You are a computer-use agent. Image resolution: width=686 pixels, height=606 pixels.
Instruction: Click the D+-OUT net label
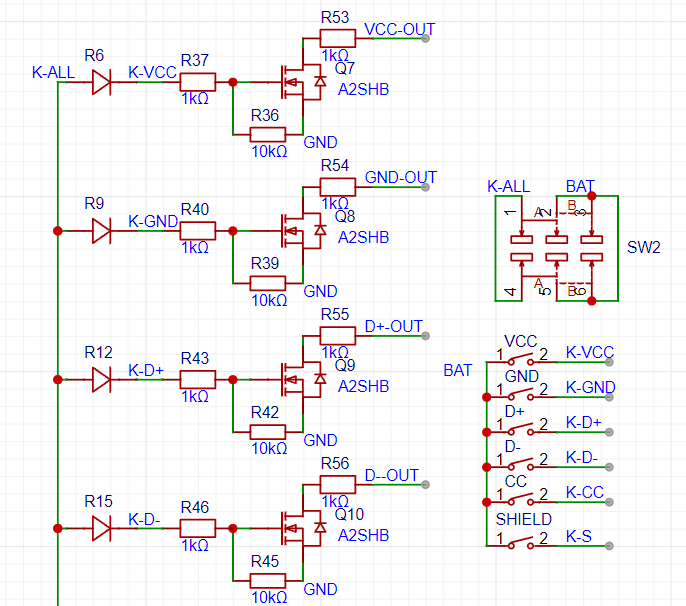[394, 326]
